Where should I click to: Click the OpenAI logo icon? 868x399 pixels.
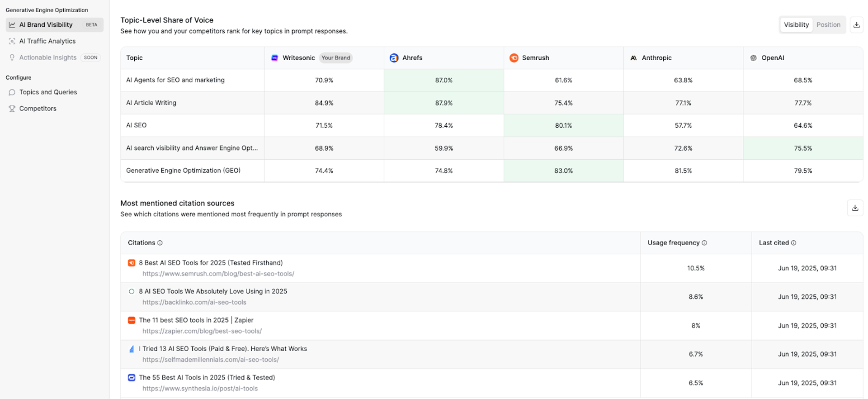753,58
